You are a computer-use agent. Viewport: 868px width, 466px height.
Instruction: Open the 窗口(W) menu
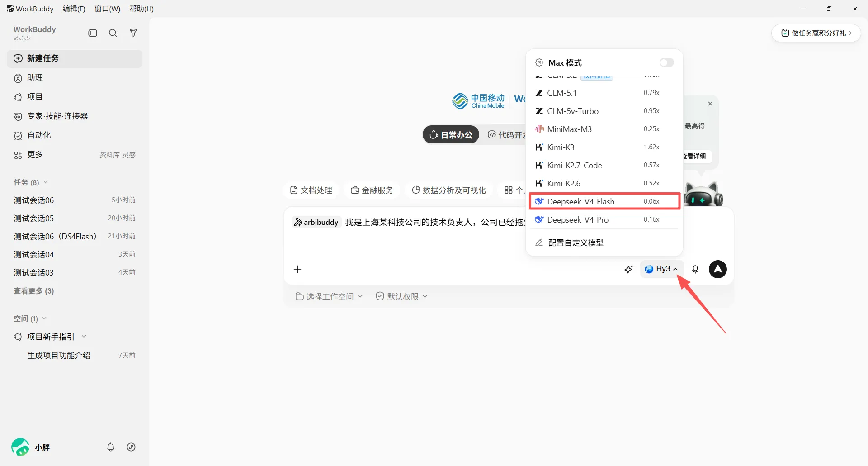[107, 9]
